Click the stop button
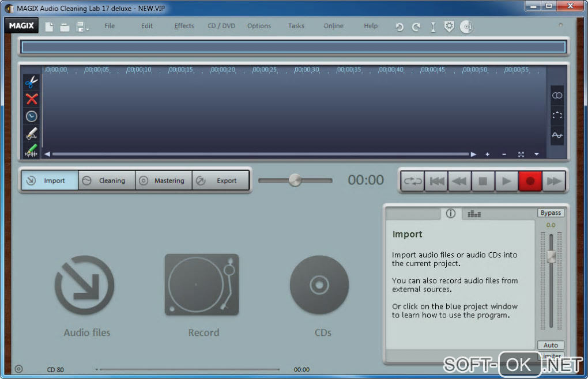Screen dimensions: 588x379 click(x=483, y=181)
